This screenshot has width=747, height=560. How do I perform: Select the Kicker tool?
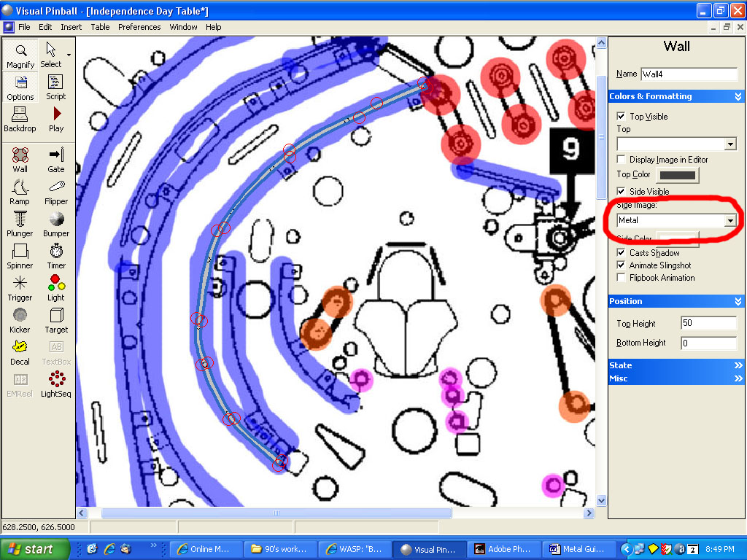coord(20,320)
